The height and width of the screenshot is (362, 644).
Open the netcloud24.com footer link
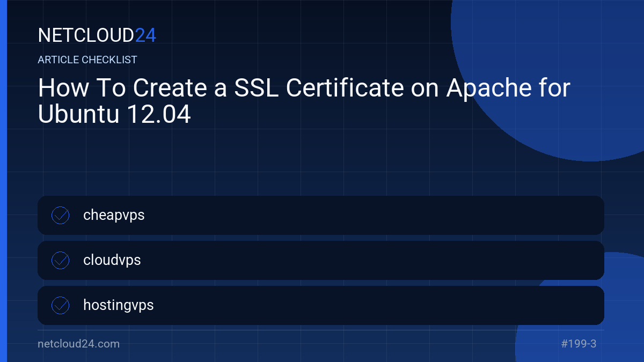79,344
